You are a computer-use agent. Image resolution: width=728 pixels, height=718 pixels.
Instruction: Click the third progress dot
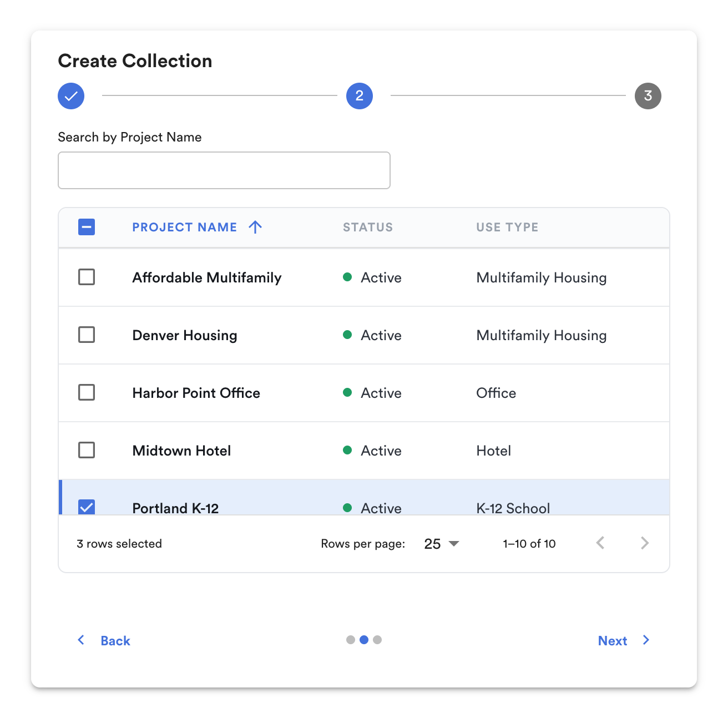coord(377,640)
